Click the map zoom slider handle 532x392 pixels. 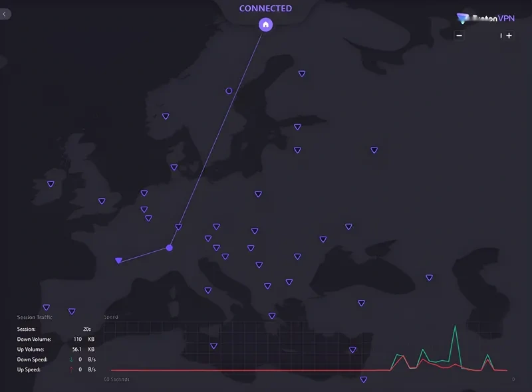(501, 36)
